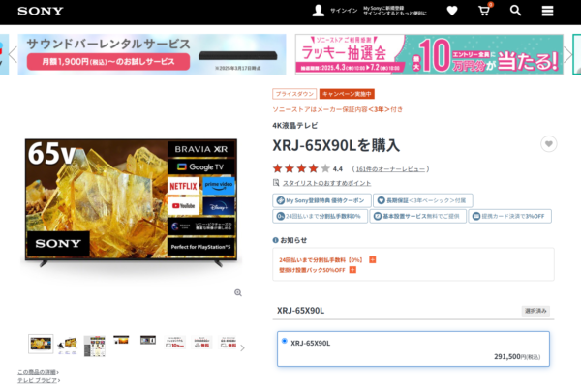581x392 pixels.
Task: Select the eighth product thumbnail
Action: point(229,343)
